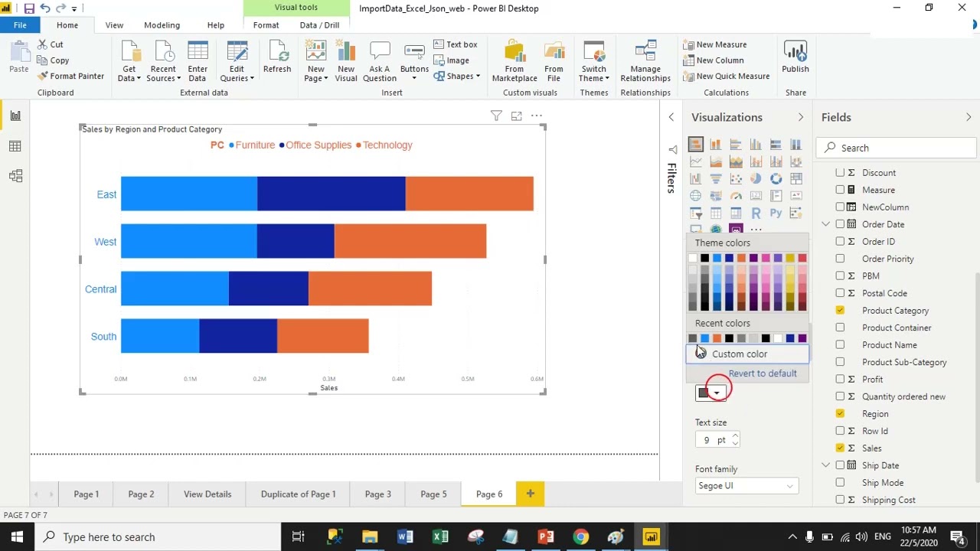Screen dimensions: 980x551
Task: Collapse the Order Date hierarchy
Action: point(826,224)
